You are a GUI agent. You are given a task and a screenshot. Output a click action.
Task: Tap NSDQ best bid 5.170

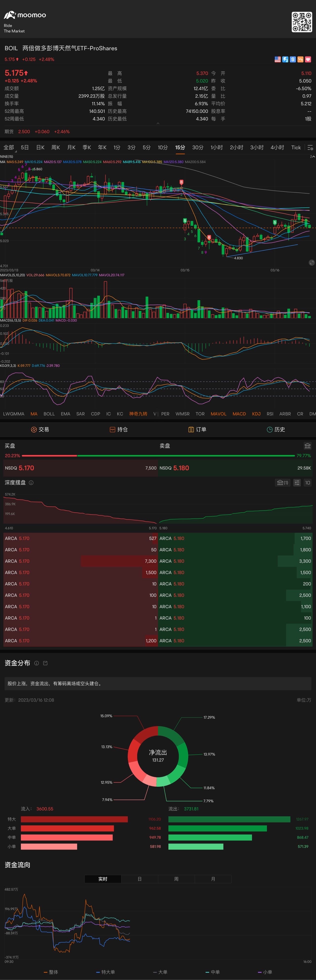tap(80, 468)
